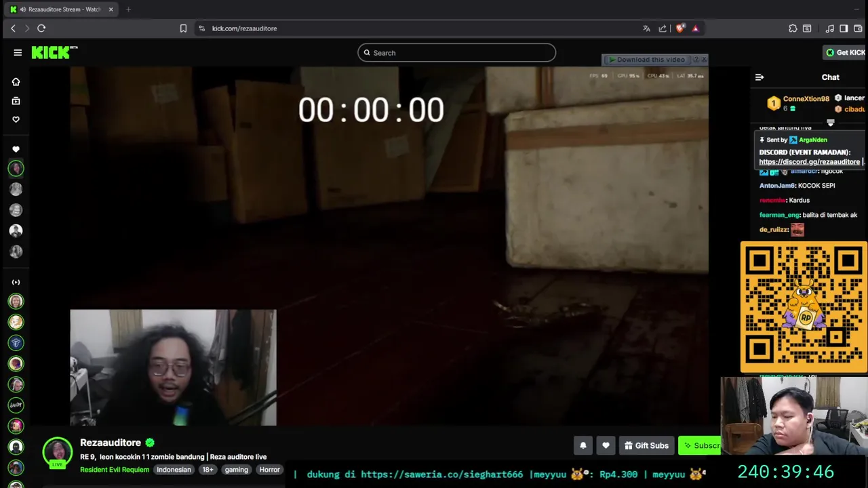Open the discord.gg/rezaauditore link

(x=809, y=162)
